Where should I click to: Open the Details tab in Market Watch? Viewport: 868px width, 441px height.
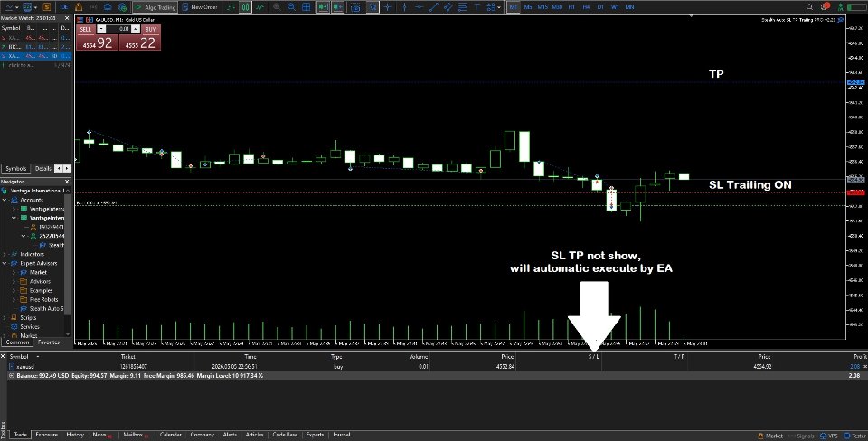click(42, 169)
